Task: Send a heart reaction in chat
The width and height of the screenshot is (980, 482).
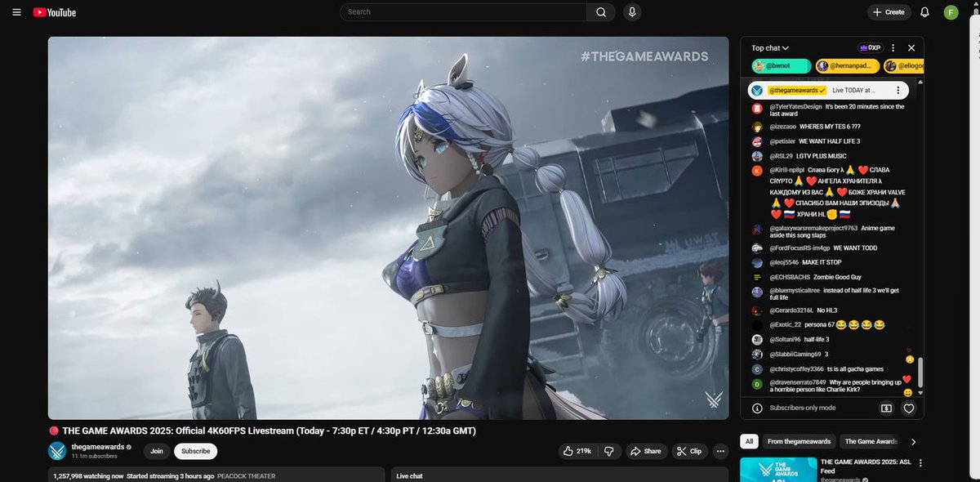Action: (x=908, y=408)
